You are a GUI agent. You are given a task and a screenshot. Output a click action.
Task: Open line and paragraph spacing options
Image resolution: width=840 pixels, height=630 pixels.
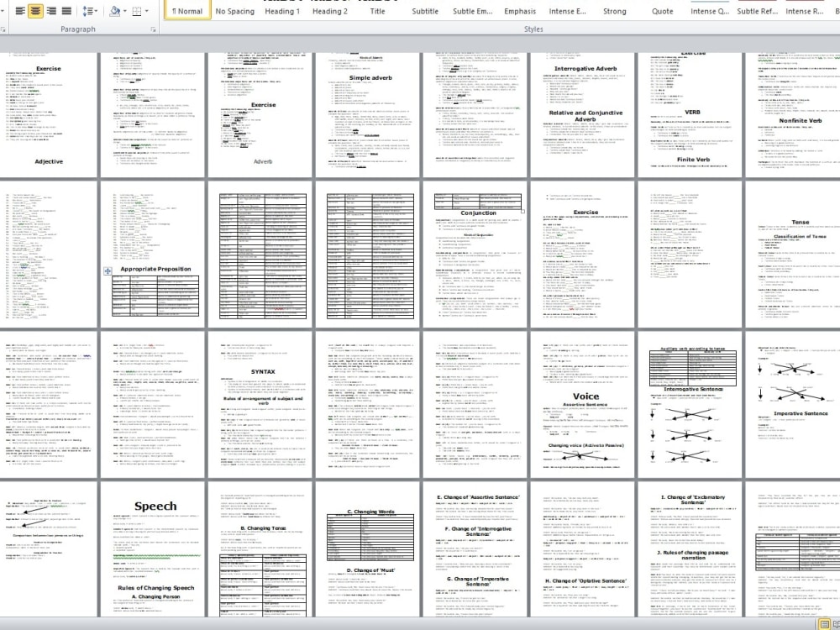tap(89, 10)
